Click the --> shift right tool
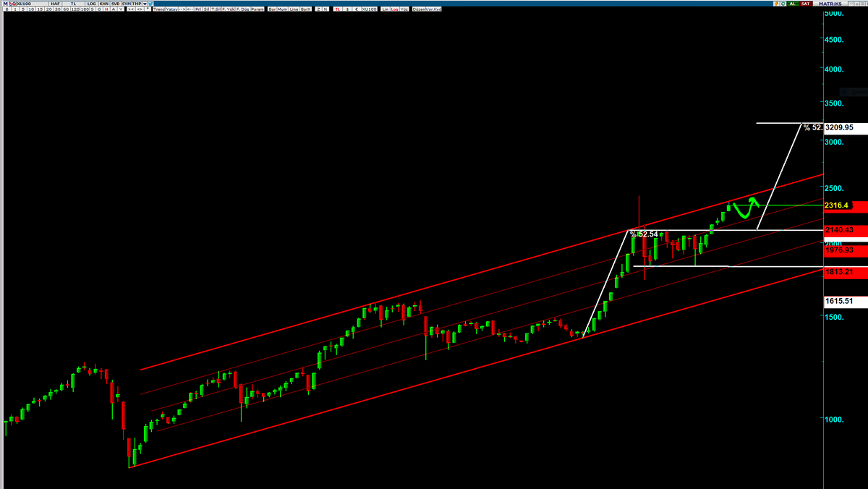 pyautogui.click(x=182, y=9)
